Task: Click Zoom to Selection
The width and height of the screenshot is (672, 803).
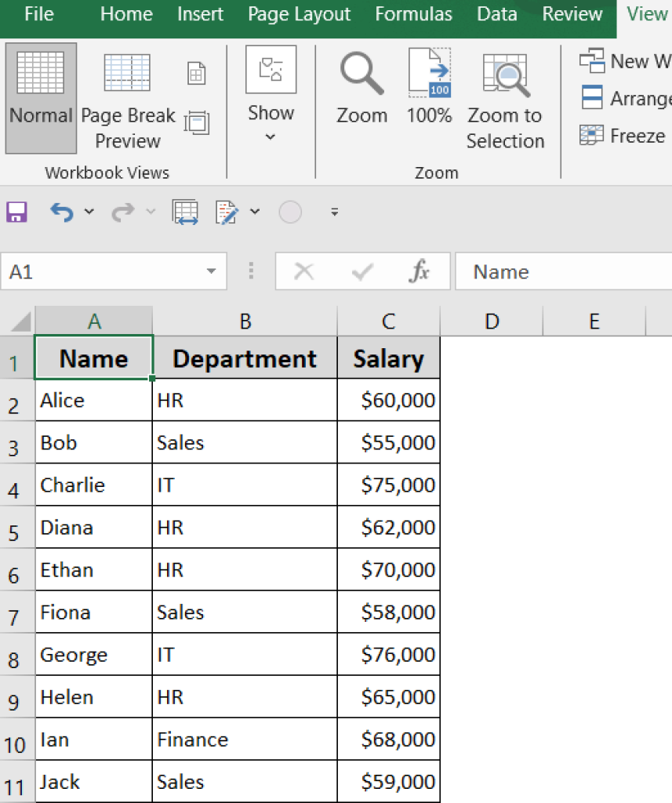Action: (x=505, y=75)
